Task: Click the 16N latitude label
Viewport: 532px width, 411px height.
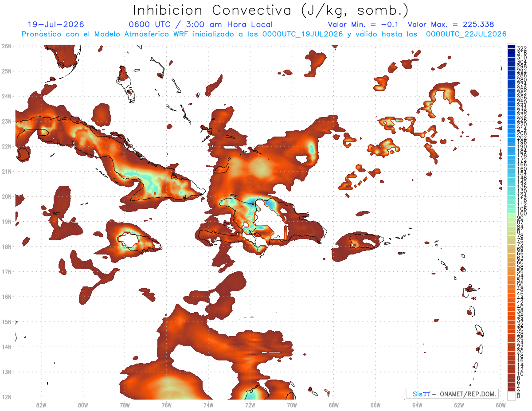Action: click(x=6, y=297)
